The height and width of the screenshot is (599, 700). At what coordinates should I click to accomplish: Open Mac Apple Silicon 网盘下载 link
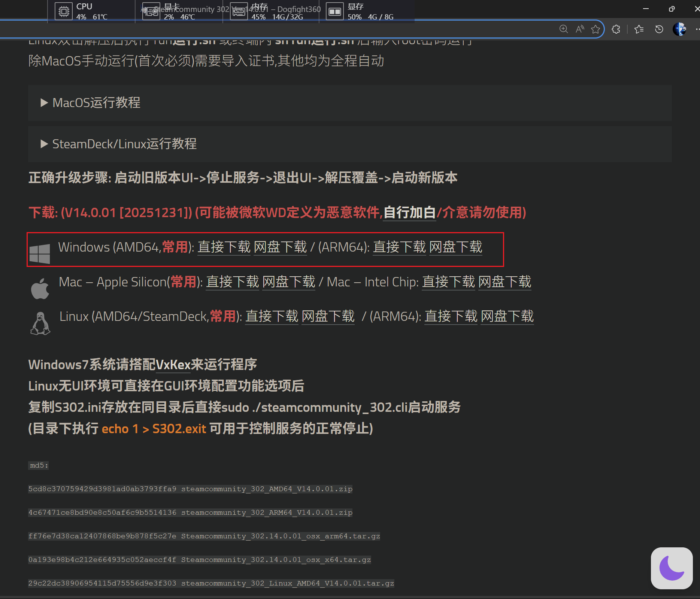(289, 282)
